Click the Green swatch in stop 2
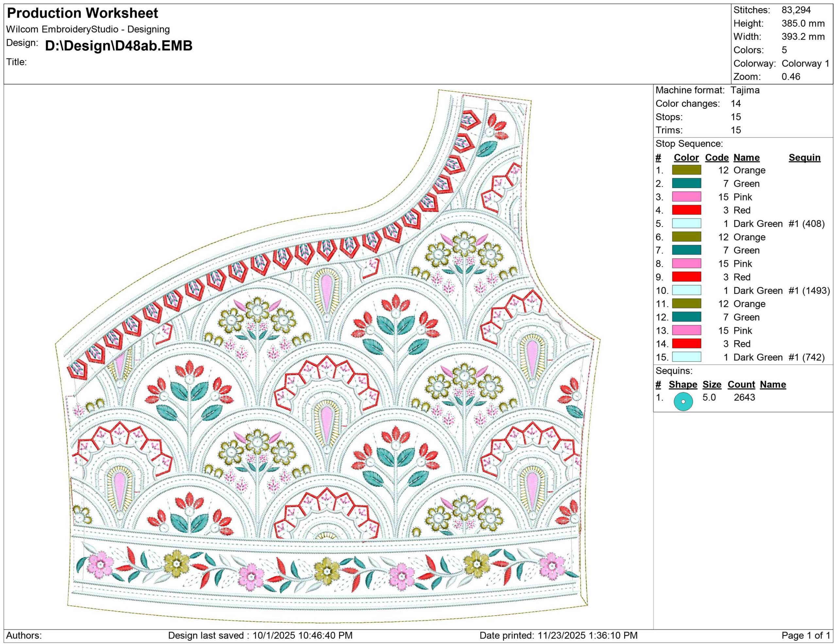 click(686, 183)
